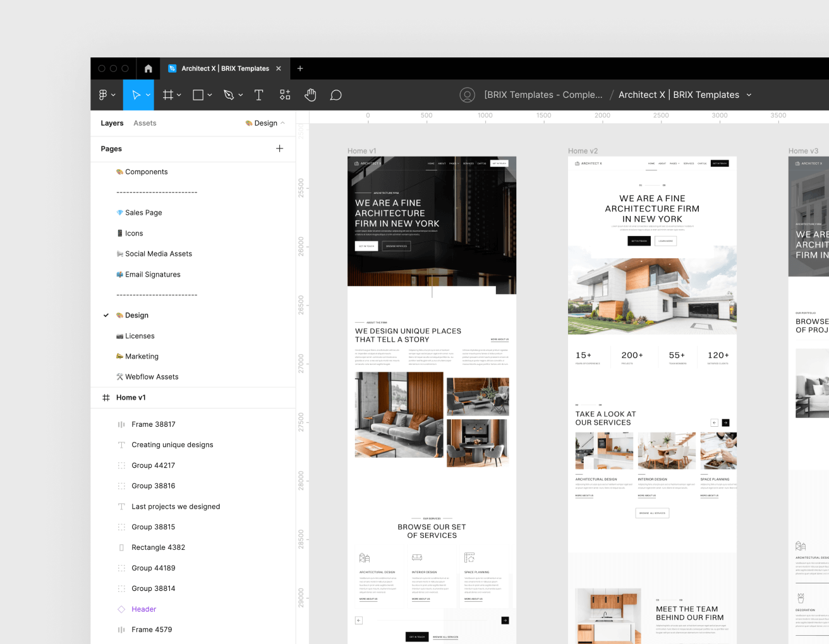The image size is (829, 644).
Task: Click the Components page icon in Pages list
Action: 119,171
